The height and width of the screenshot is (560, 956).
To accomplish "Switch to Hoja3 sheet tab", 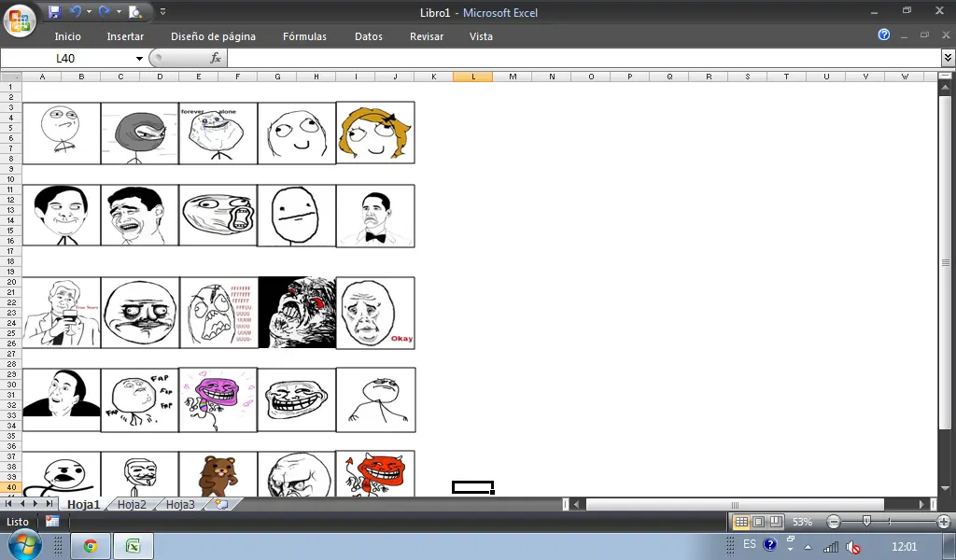I will (x=180, y=505).
